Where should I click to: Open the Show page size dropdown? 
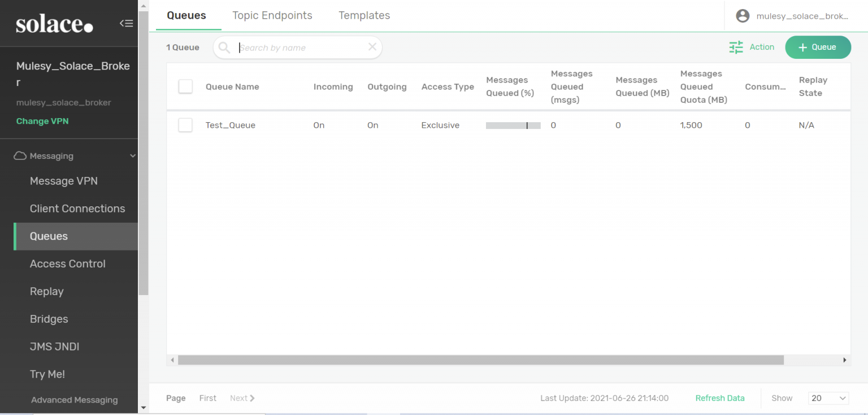coord(828,398)
